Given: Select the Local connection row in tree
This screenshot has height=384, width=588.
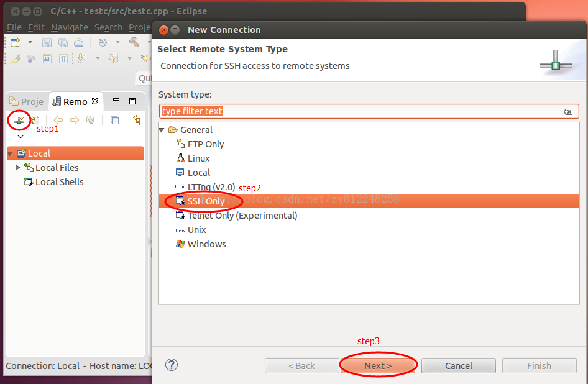Looking at the screenshot, I should pyautogui.click(x=75, y=153).
